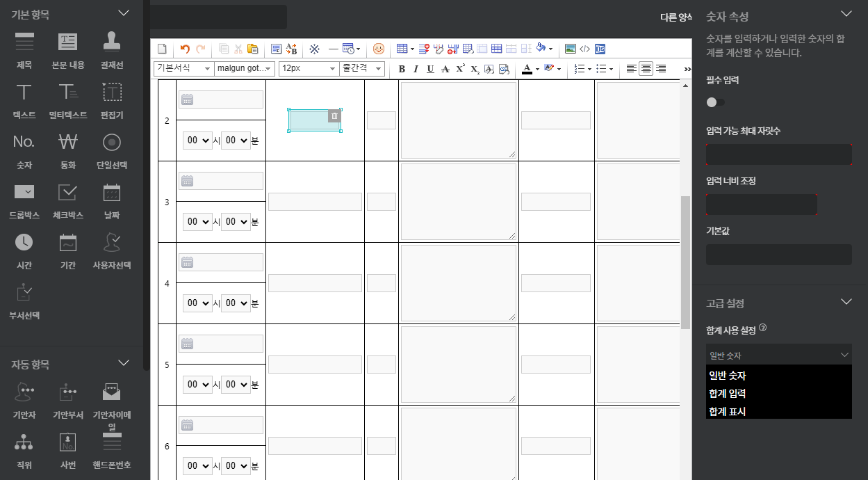Enable center text alignment
This screenshot has width=868, height=480.
coord(646,69)
